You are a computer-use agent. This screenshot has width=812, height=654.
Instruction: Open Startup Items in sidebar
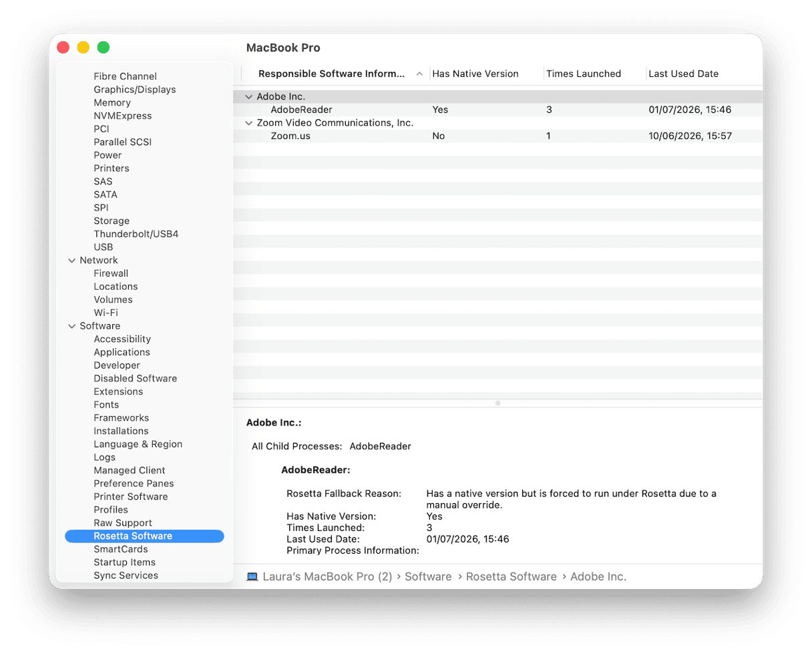[x=125, y=562]
